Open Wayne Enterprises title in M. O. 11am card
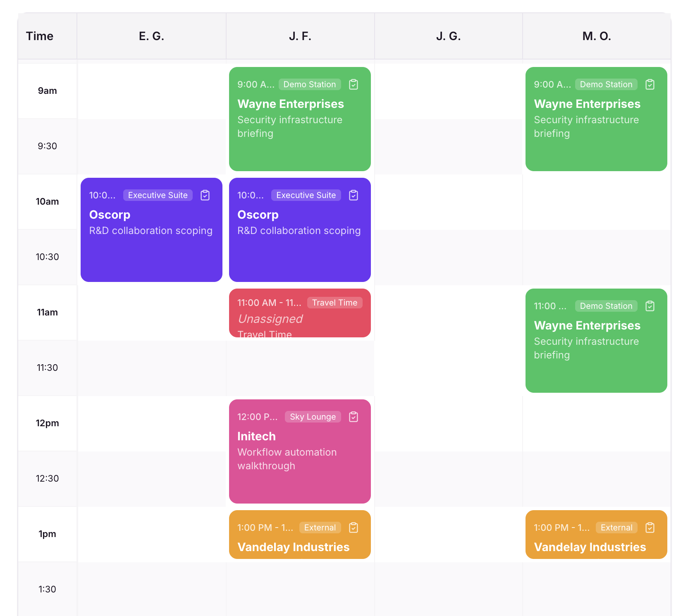 pos(587,325)
